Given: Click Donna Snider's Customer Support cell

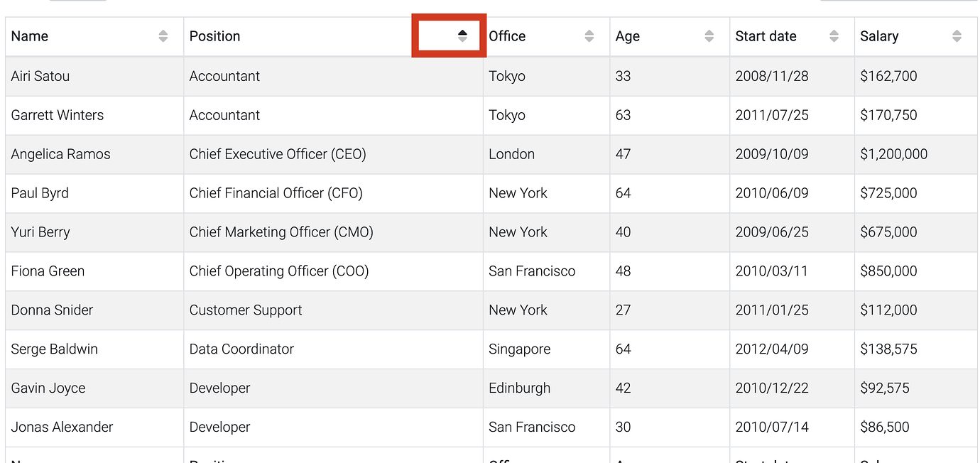Looking at the screenshot, I should [246, 310].
